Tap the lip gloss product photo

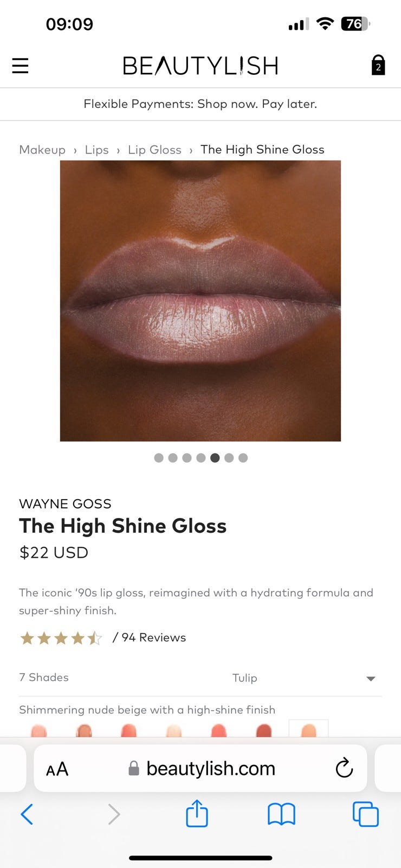pos(200,301)
